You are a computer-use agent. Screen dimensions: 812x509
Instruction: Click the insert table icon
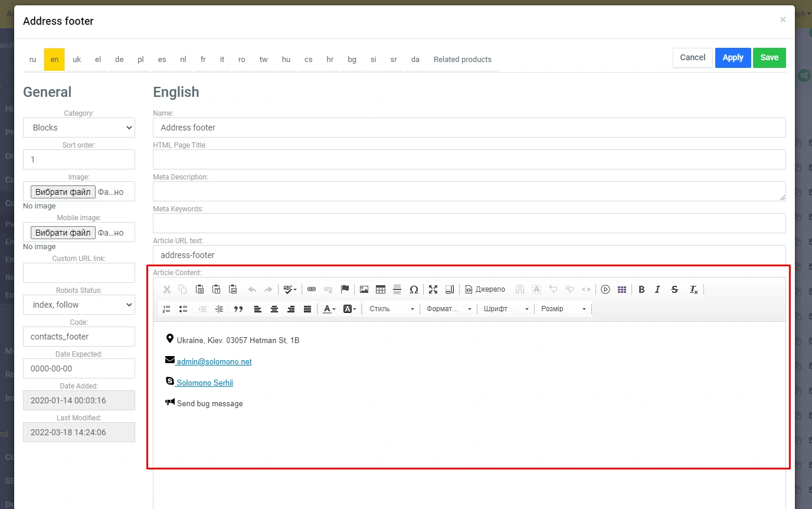pyautogui.click(x=381, y=289)
